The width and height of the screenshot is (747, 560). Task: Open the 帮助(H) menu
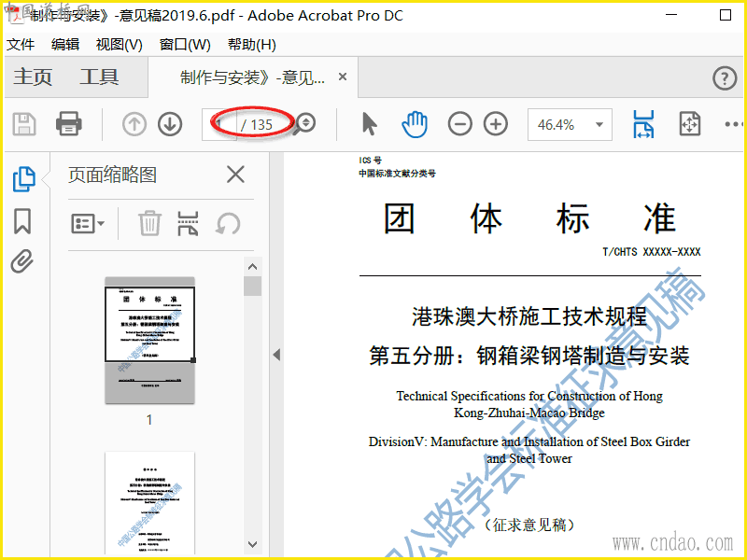252,44
